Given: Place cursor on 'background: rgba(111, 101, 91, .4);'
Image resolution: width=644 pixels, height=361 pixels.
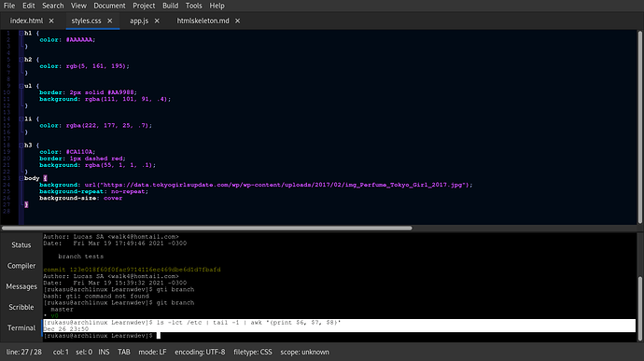Looking at the screenshot, I should (x=105, y=99).
